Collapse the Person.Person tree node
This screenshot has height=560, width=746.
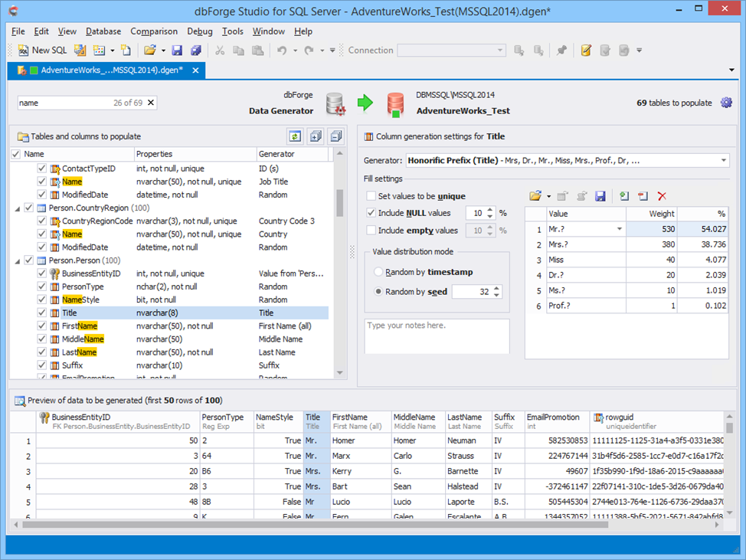[17, 260]
